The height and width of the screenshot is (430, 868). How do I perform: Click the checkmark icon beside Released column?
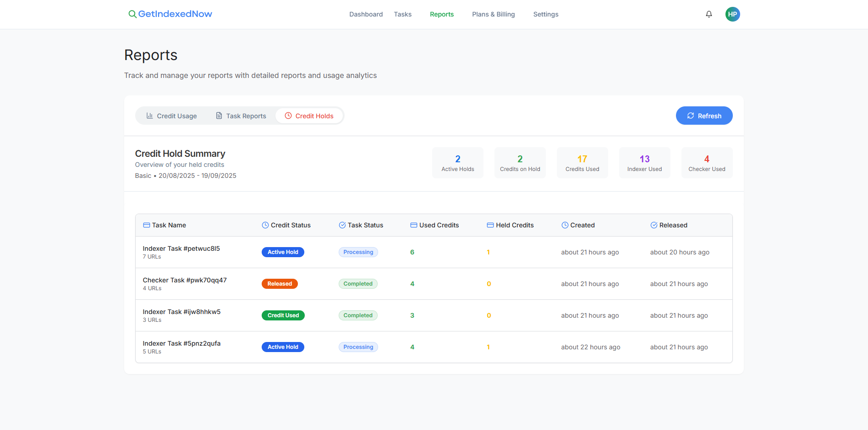654,225
